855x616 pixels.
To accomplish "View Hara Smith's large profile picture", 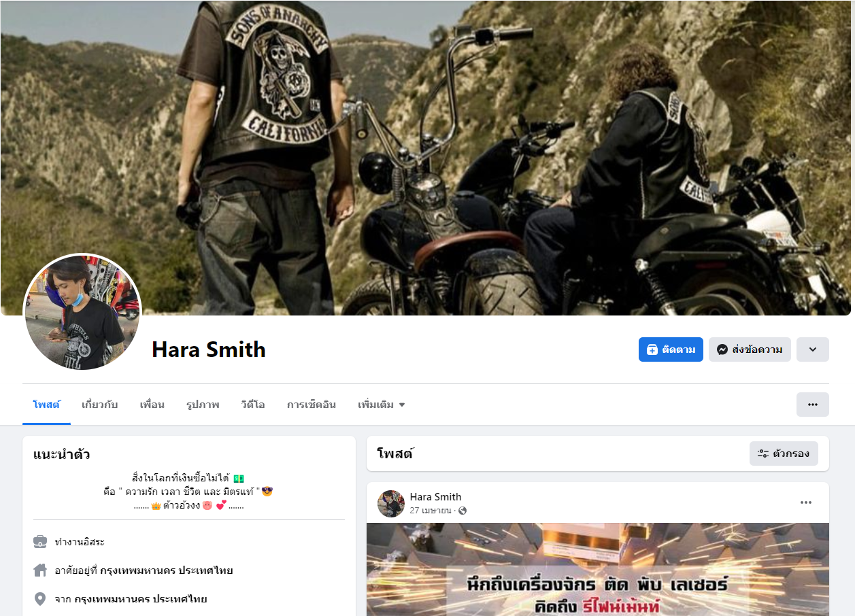I will pos(82,313).
